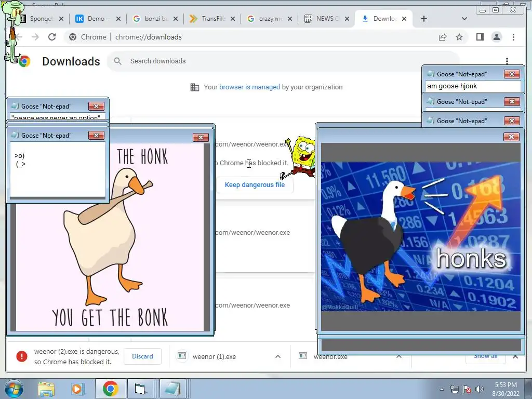This screenshot has height=399, width=532.
Task: Open the network tray icon
Action: click(454, 389)
